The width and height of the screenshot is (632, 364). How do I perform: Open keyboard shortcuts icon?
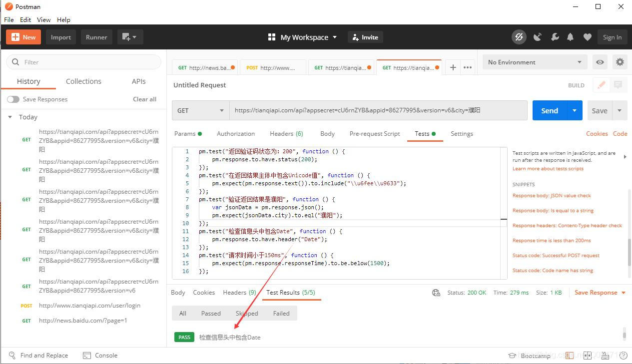pyautogui.click(x=605, y=356)
